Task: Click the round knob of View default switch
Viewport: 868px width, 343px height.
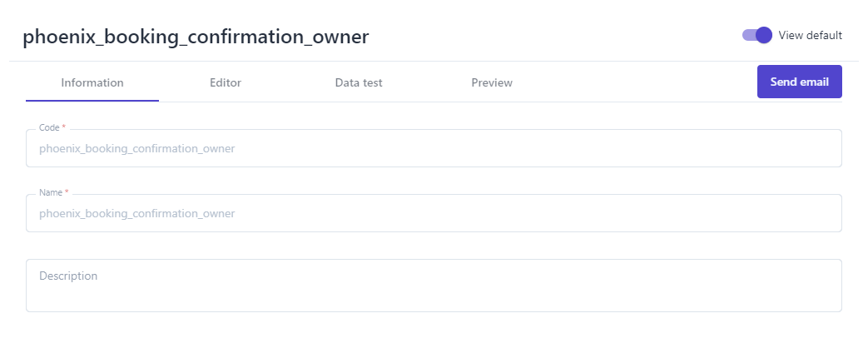Action: [764, 35]
